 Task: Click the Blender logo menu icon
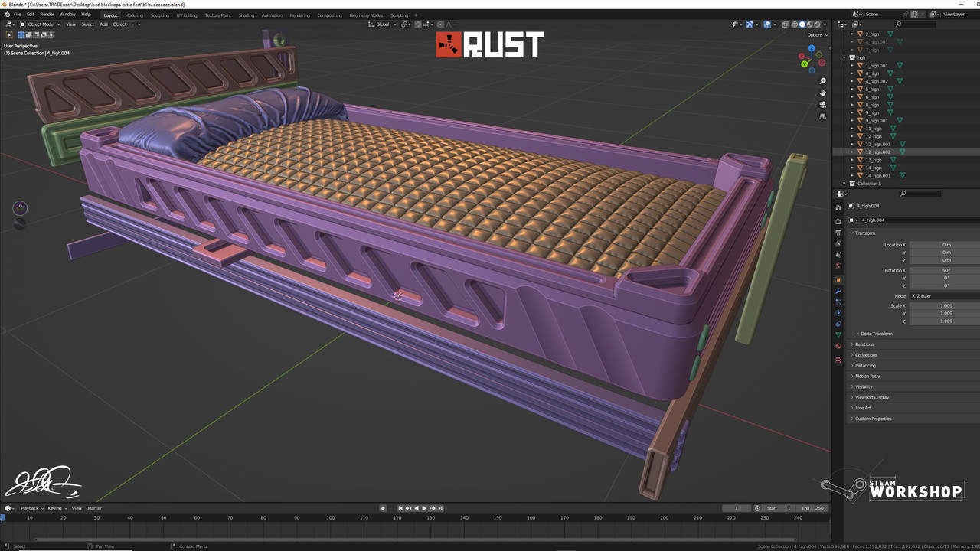point(6,15)
